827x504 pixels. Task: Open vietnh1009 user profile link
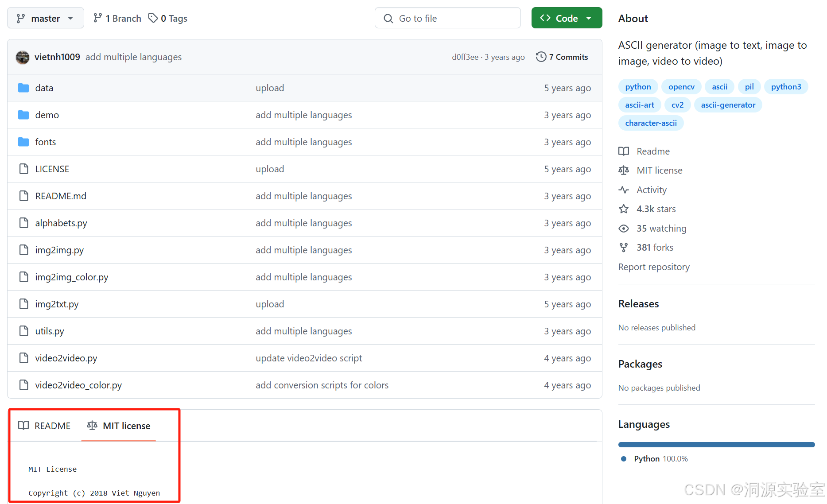[57, 57]
